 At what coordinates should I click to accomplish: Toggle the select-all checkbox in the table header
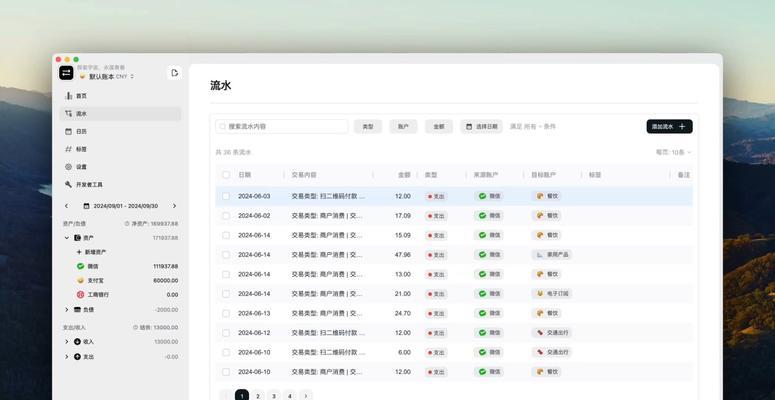[x=226, y=175]
